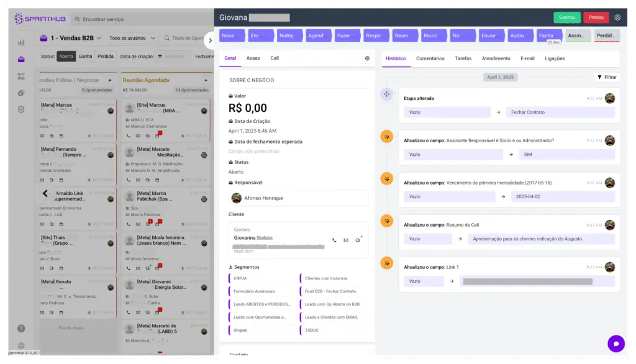Open the Ligações tab
Viewport: 636px width, 364px height.
coord(555,58)
